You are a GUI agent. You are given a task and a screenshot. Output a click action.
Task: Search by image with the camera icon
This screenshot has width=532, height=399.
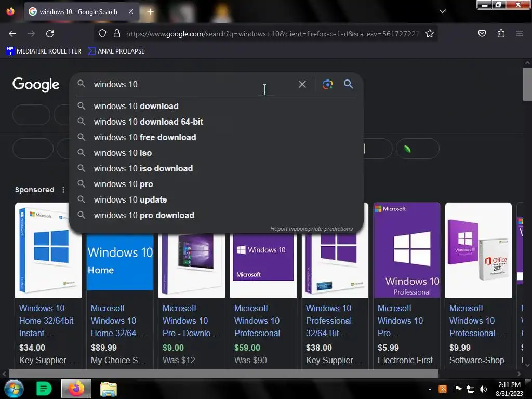pyautogui.click(x=327, y=84)
